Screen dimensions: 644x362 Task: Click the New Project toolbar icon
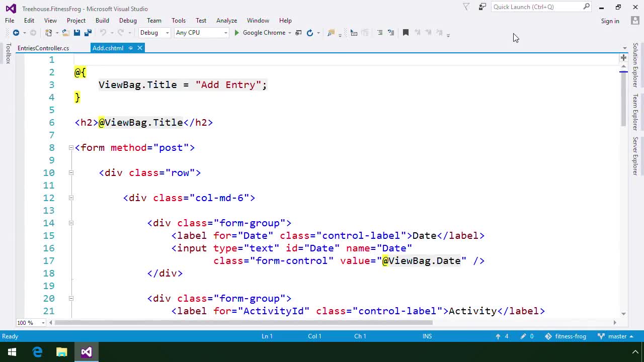(x=49, y=32)
